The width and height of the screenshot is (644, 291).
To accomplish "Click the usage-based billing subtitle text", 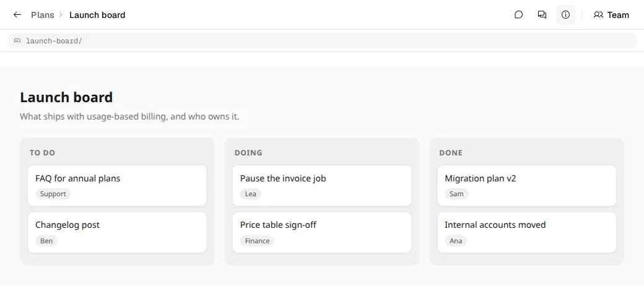I will pyautogui.click(x=129, y=116).
